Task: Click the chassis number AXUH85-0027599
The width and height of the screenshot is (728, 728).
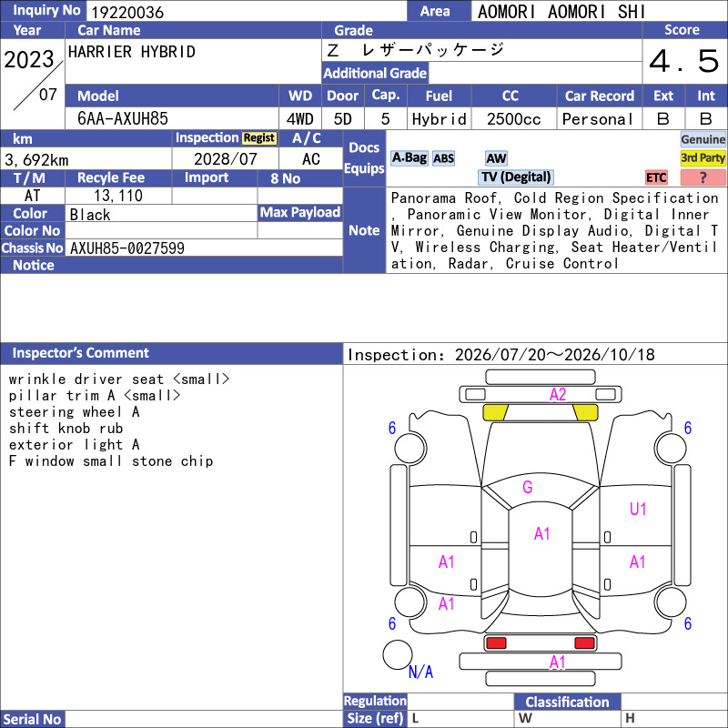Action: pos(127,248)
